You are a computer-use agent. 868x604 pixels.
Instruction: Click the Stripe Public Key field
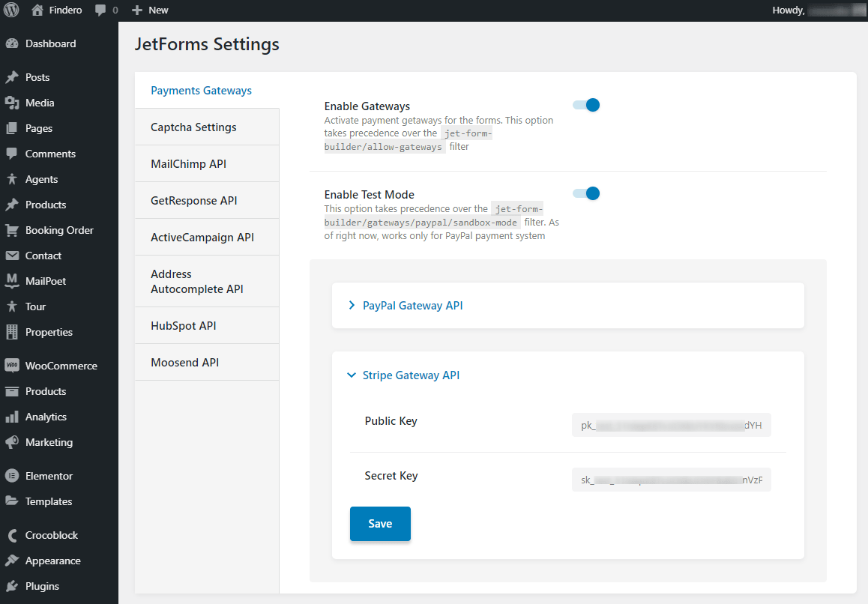tap(671, 426)
